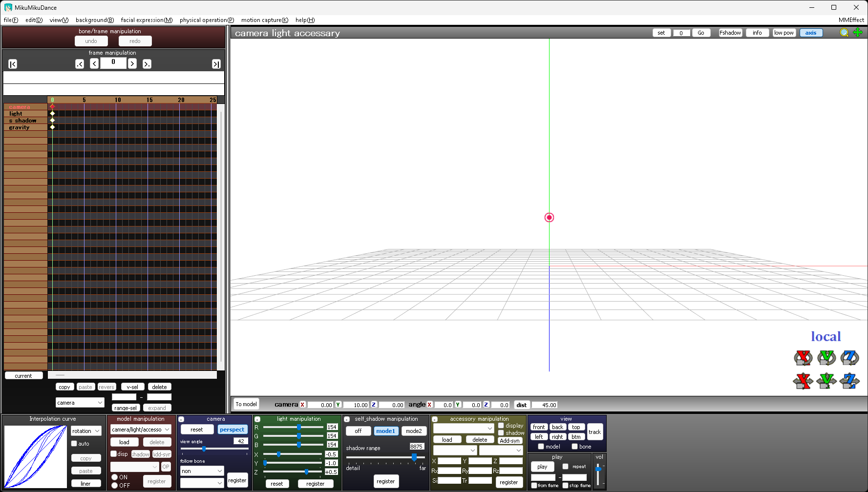Image resolution: width=868 pixels, height=492 pixels.
Task: Toggle the auto interpolation checkbox
Action: click(x=74, y=444)
